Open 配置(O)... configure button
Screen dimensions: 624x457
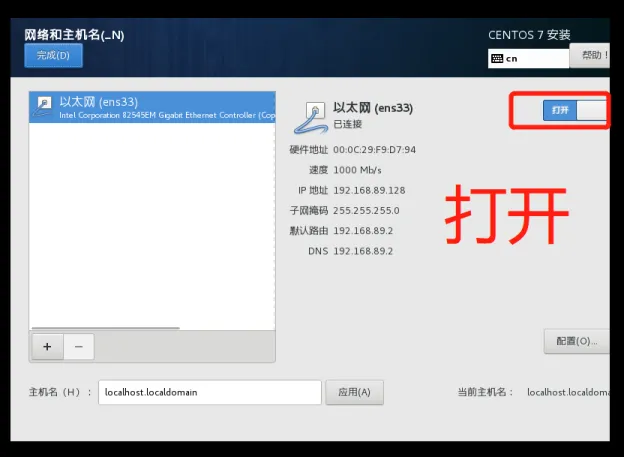click(576, 341)
